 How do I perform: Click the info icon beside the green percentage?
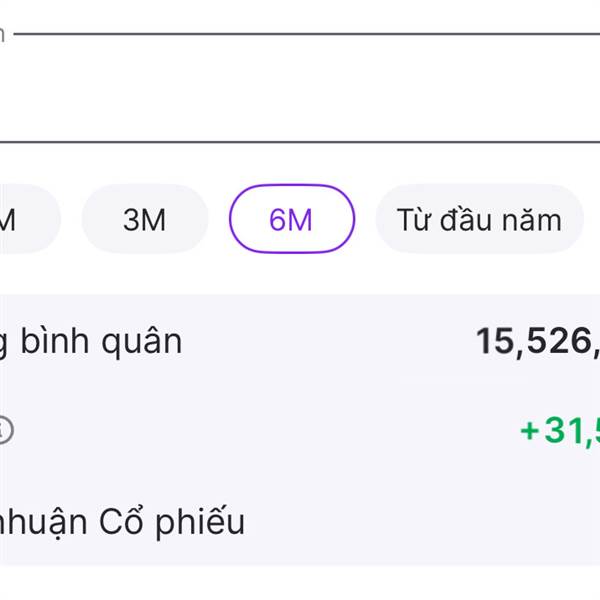[x=5, y=431]
